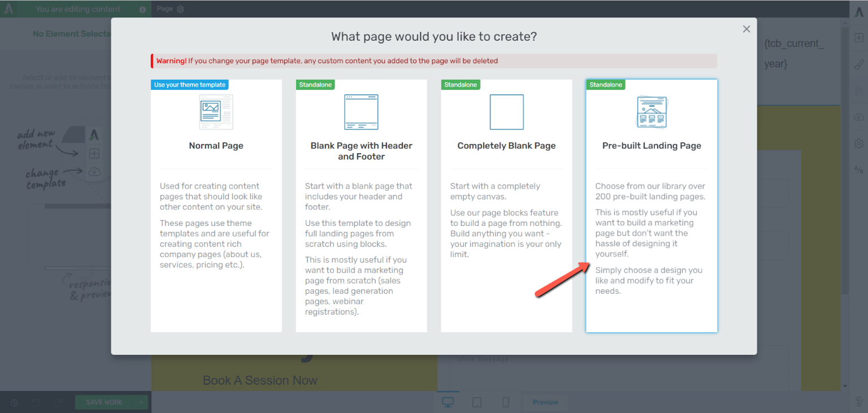Dismiss the template dialog with the X
Image resolution: width=868 pixels, height=413 pixels.
(747, 29)
